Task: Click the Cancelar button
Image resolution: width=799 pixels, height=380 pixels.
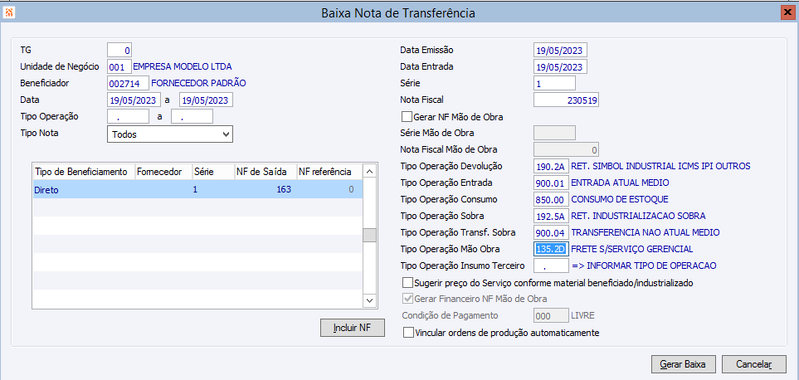Action: [x=754, y=365]
